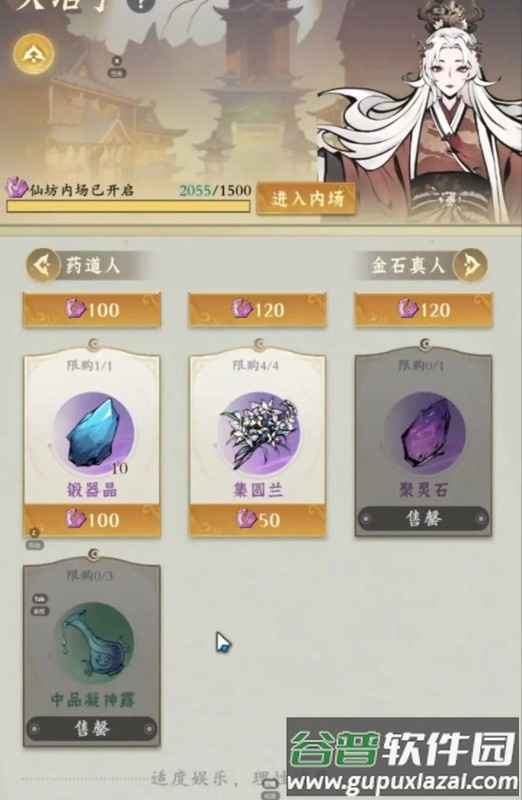Viewport: 522px width, 800px height.
Task: Switch to the 金石真人 merchant tab
Action: (408, 265)
